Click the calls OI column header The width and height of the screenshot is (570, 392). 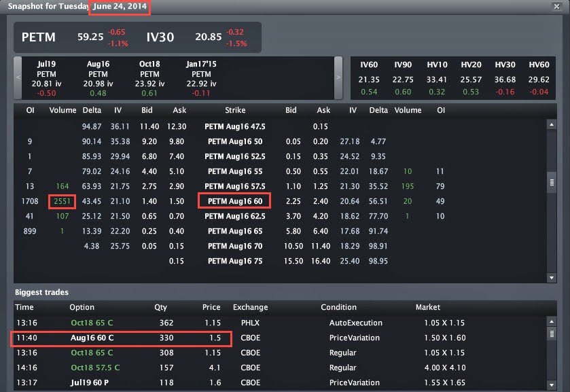pyautogui.click(x=30, y=110)
